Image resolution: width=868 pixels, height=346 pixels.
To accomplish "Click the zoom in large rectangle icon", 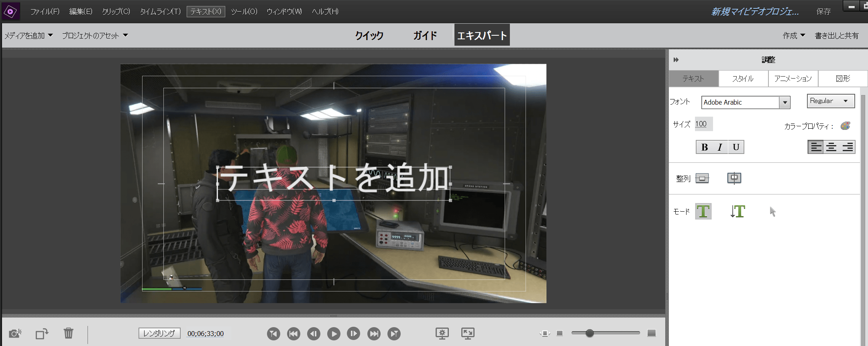I will (x=652, y=333).
